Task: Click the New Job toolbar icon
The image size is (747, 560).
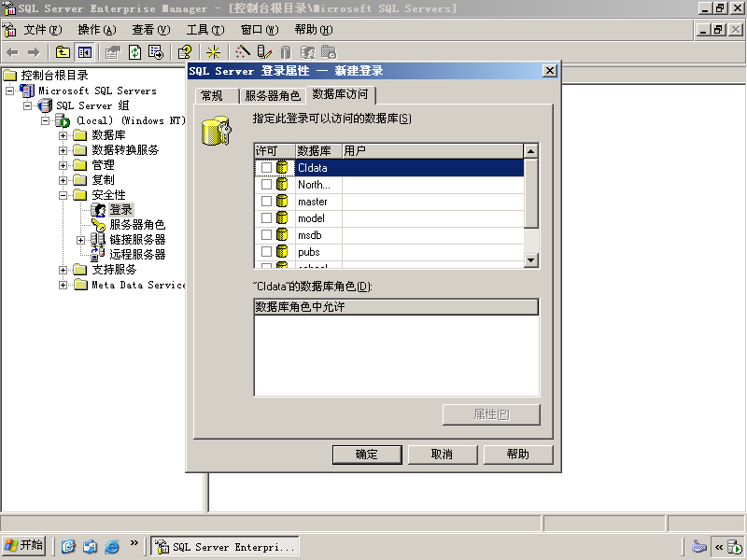Action: (329, 52)
